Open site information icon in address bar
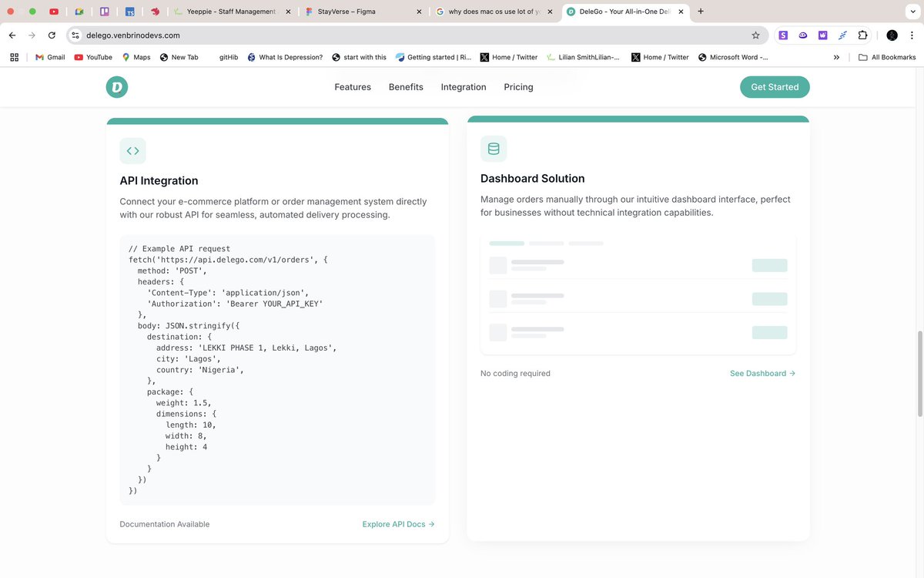The height and width of the screenshot is (578, 924). [x=75, y=35]
